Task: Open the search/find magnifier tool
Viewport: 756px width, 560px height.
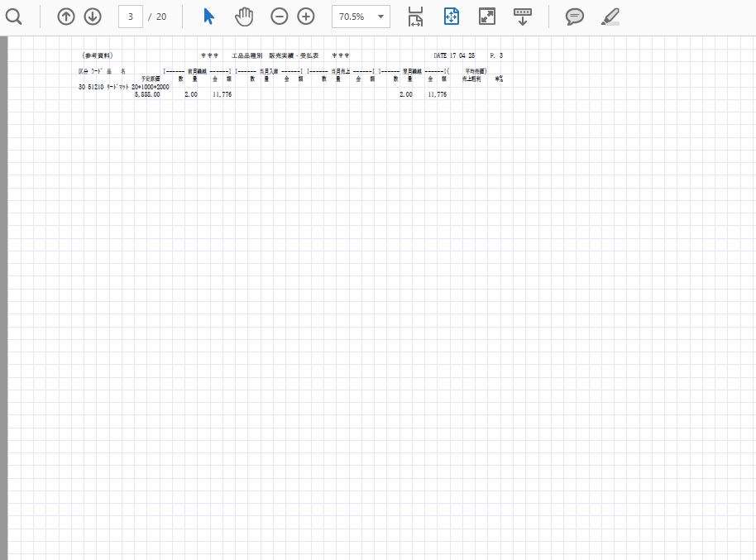Action: (13, 17)
